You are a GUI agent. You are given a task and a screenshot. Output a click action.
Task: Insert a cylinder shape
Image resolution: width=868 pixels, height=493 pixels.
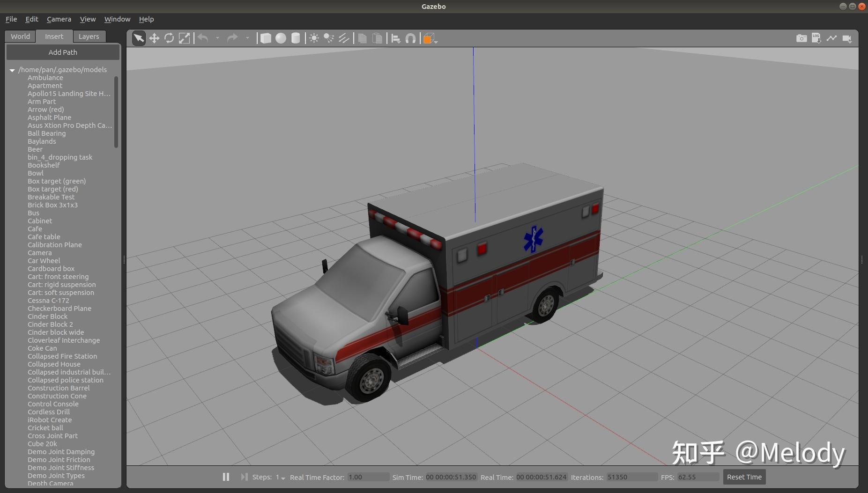[296, 38]
